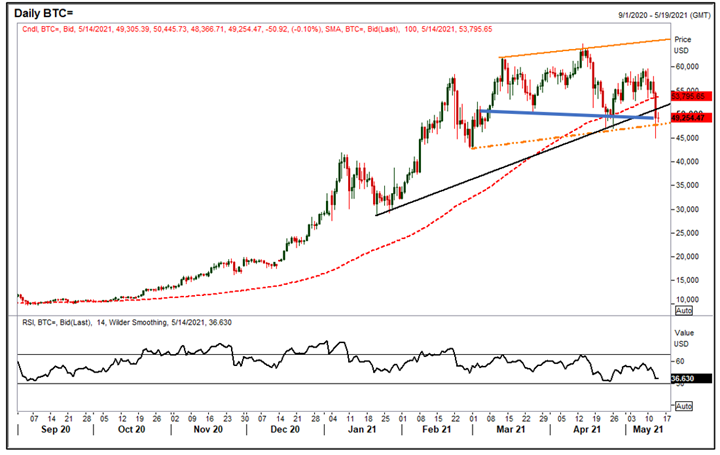720x455 pixels.
Task: Click the Sep 20 month label
Action: 56,429
